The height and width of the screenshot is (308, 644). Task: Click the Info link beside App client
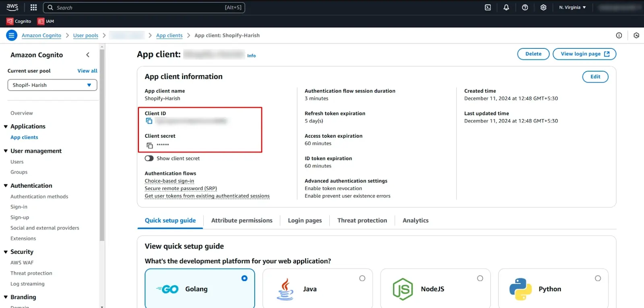coord(252,56)
